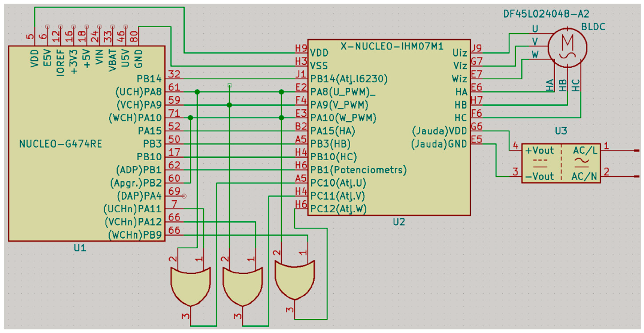This screenshot has height=333, width=644.
Task: Select the NUCLEO-G474RE component label
Action: [x=60, y=144]
